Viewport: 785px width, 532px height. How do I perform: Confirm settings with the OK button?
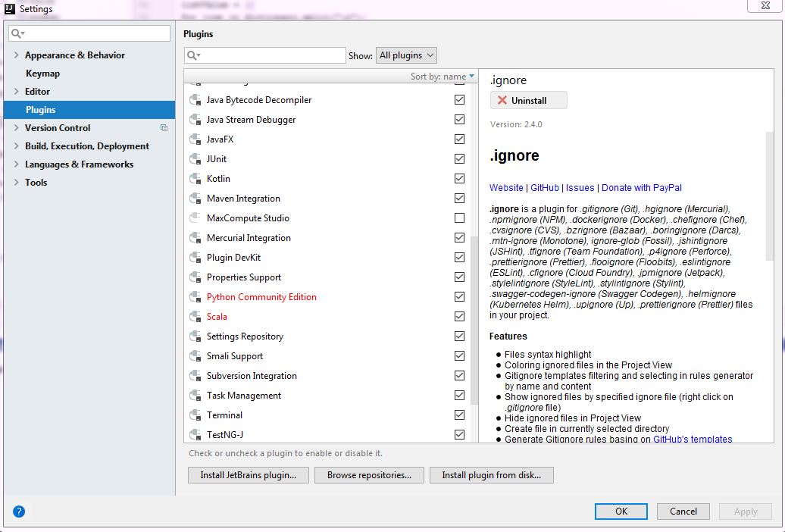click(x=621, y=512)
